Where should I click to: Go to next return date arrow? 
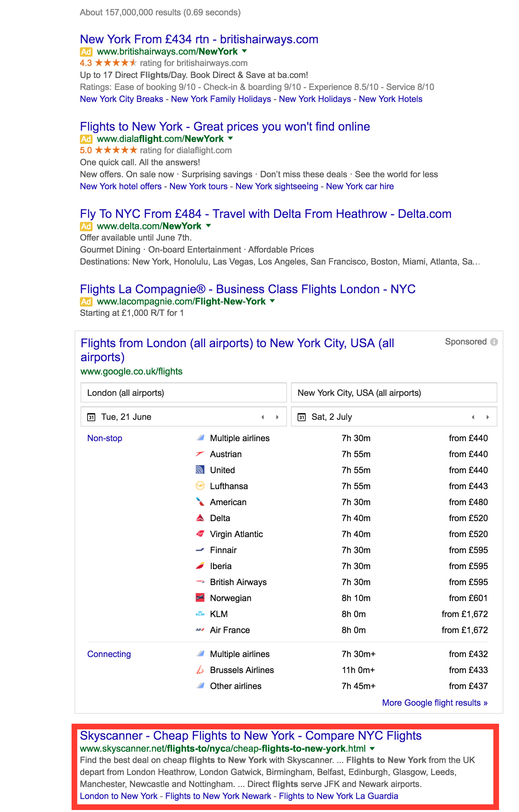point(488,417)
